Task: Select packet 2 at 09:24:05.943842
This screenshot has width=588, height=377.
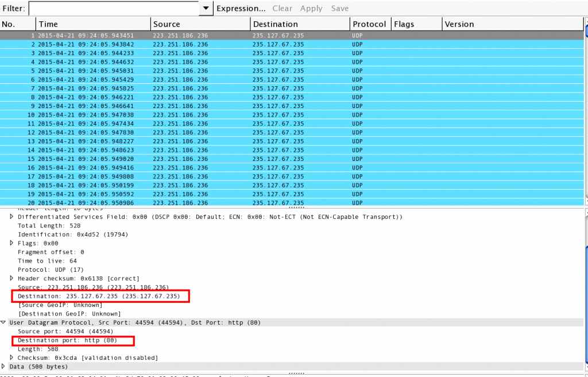Action: 292,44
